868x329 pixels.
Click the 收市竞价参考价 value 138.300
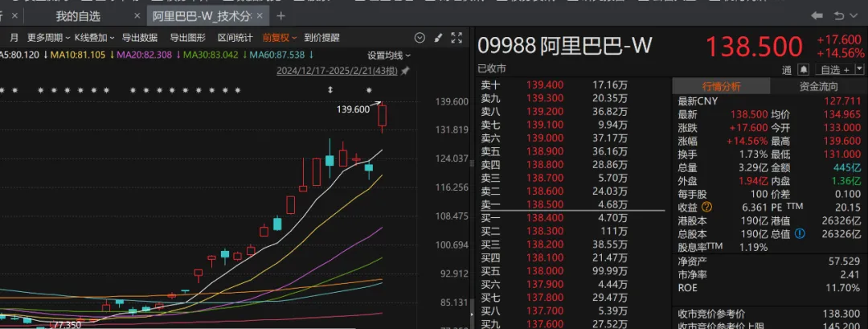pyautogui.click(x=842, y=315)
